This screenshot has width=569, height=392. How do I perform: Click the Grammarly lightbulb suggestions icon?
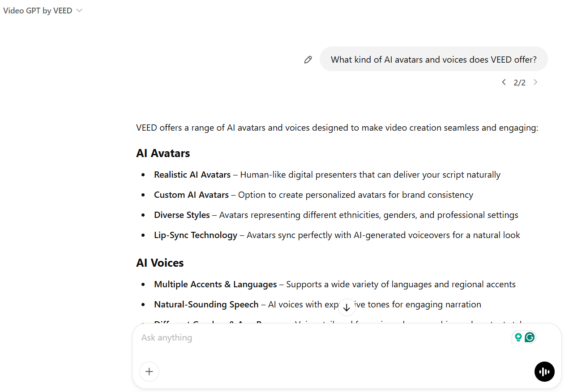tap(518, 337)
